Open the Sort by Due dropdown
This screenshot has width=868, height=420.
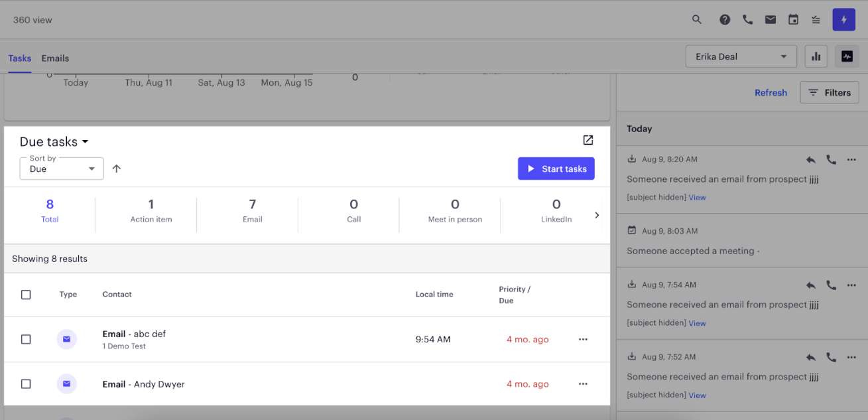tap(62, 169)
